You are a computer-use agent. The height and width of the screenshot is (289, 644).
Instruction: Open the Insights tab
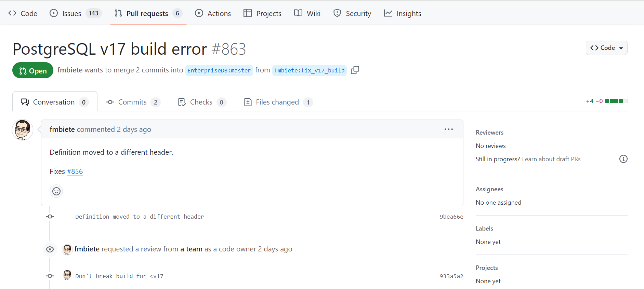tap(403, 13)
